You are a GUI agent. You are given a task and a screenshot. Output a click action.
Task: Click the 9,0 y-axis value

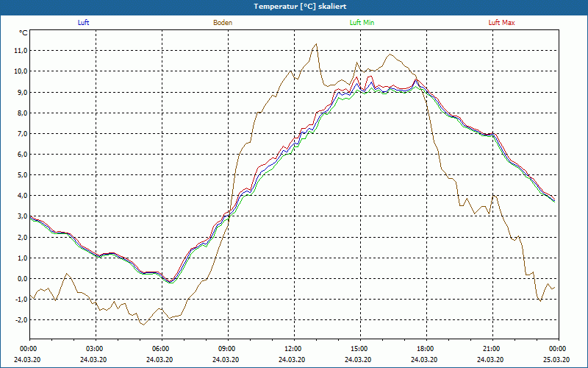click(x=22, y=93)
